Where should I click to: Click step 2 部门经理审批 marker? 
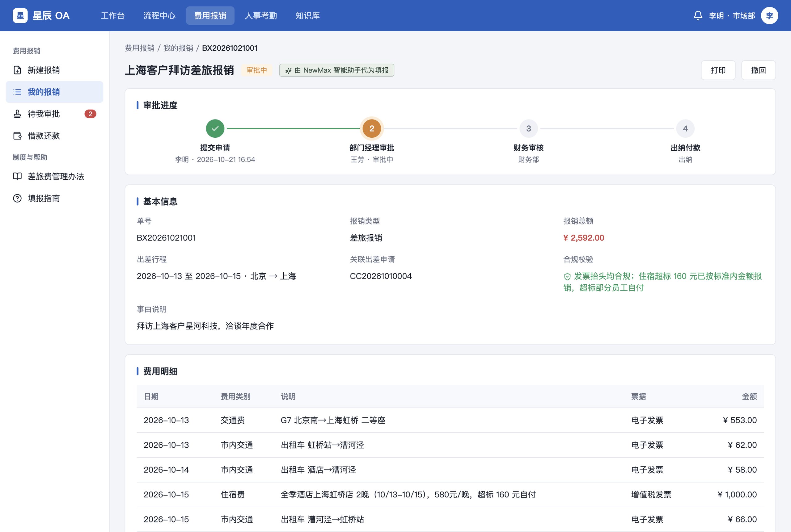(372, 128)
